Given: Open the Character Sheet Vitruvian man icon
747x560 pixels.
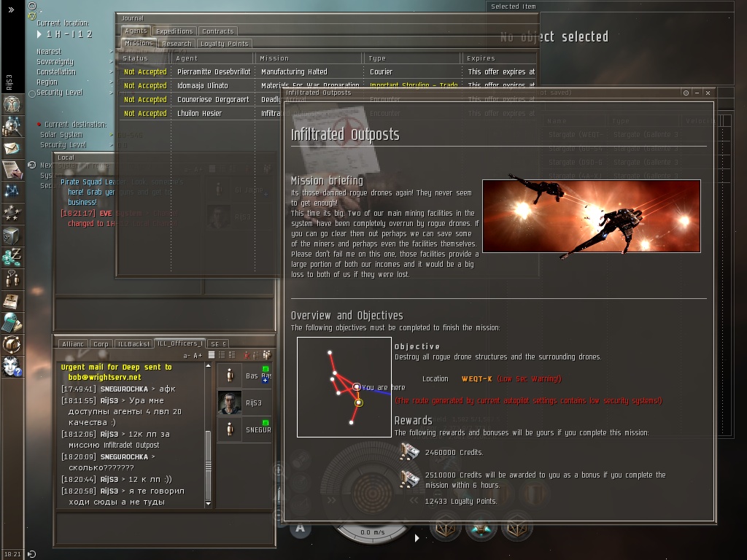Looking at the screenshot, I should point(12,104).
